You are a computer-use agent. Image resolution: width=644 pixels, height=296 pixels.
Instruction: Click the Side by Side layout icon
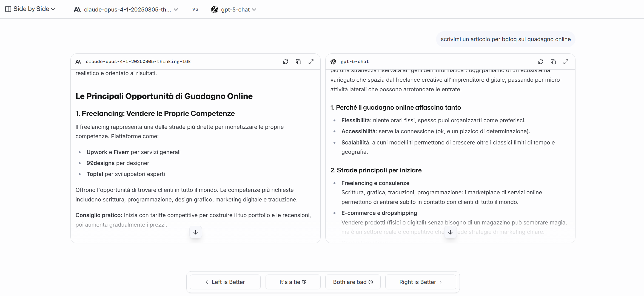click(8, 9)
